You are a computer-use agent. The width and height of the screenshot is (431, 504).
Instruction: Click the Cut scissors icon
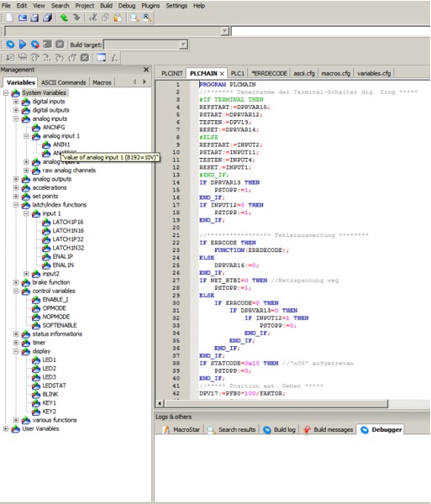[x=93, y=18]
